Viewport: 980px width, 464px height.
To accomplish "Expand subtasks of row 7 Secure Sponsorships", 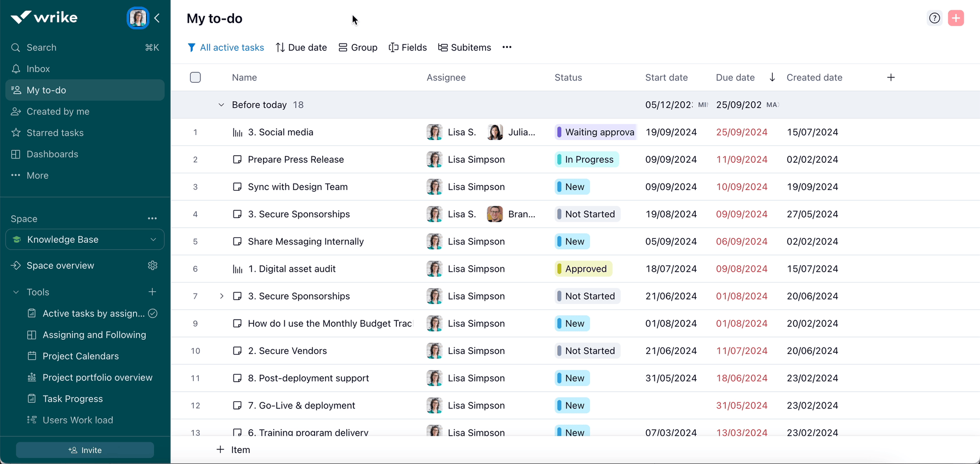I will click(222, 296).
